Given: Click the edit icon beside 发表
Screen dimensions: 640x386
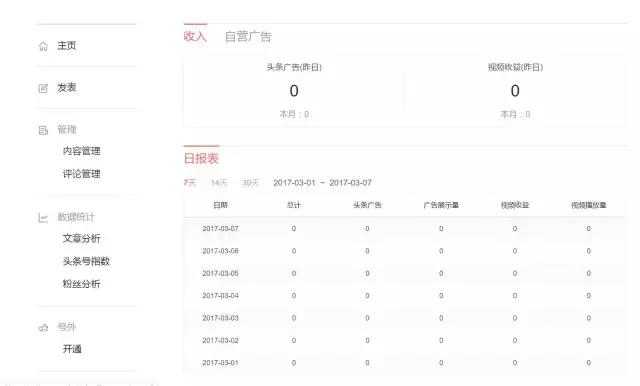Looking at the screenshot, I should click(x=43, y=88).
